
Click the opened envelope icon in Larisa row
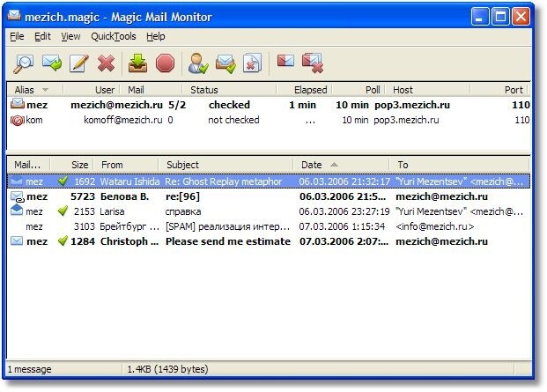(x=17, y=211)
